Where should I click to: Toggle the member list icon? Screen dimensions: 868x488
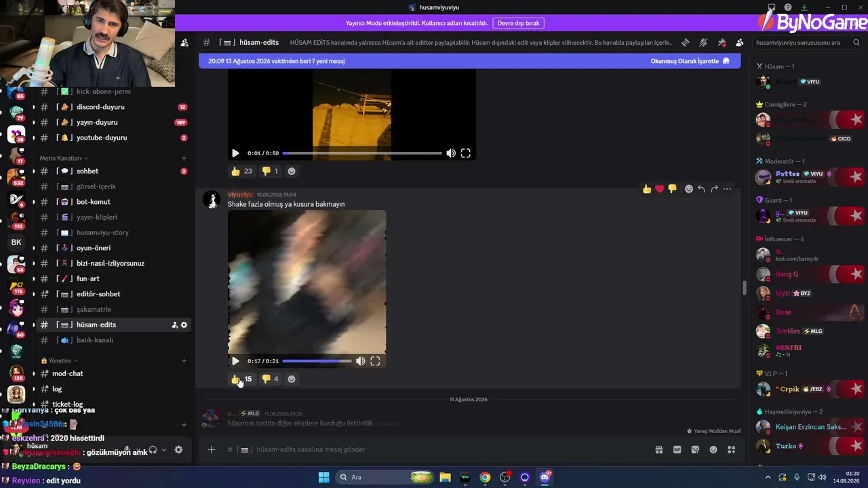click(x=739, y=42)
